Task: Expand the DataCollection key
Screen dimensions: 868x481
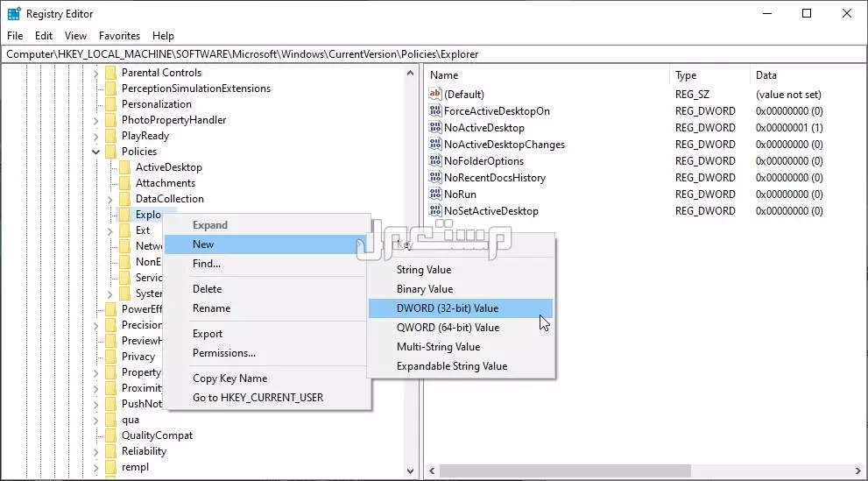Action: pos(109,199)
